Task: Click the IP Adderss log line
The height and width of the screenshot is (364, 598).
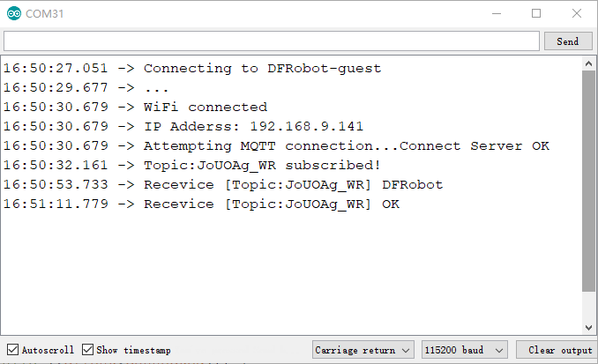Action: (183, 127)
